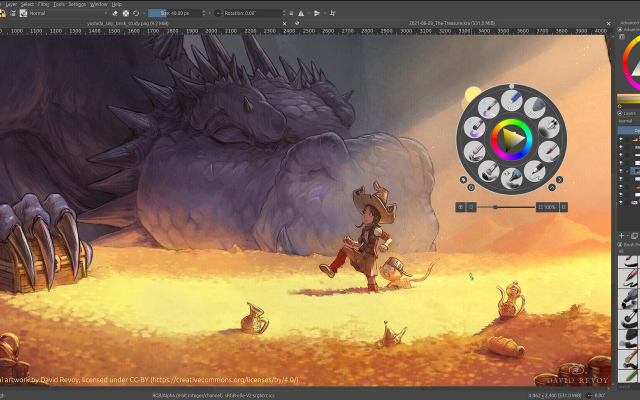Click the duplicate layer icon in Layers panel
640x400 pixels.
point(634,236)
